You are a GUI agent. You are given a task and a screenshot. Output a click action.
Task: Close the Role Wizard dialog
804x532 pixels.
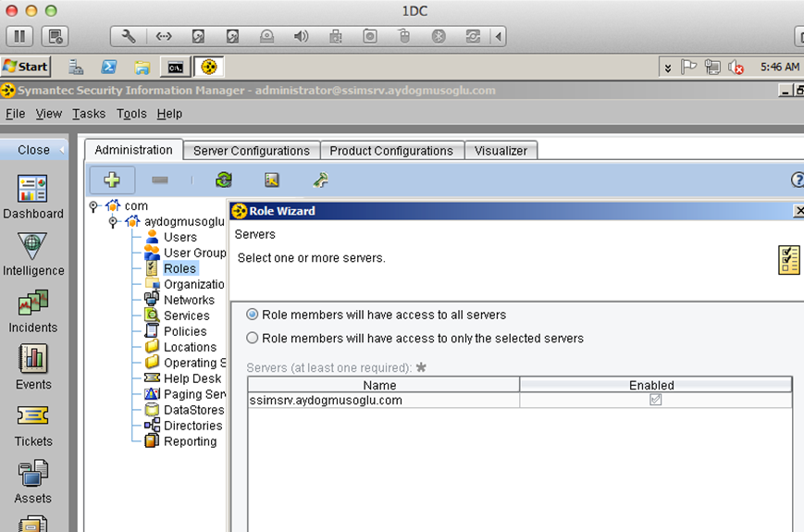(798, 211)
